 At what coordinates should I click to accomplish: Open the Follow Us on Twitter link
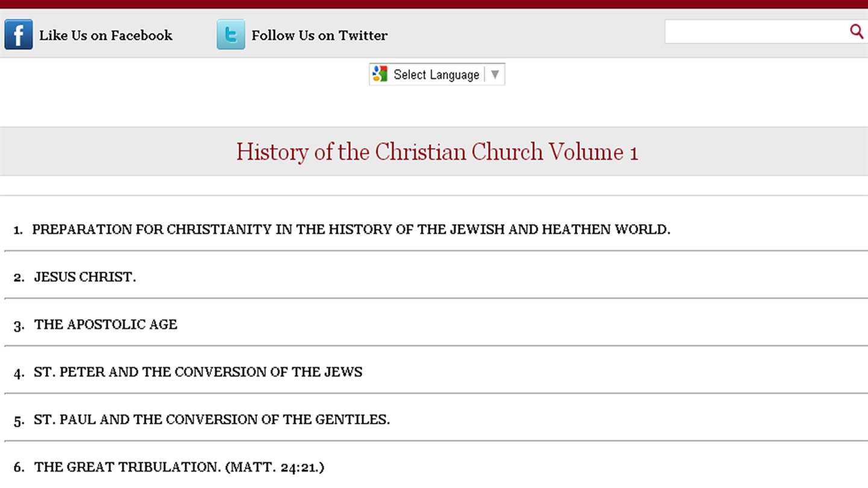pyautogui.click(x=319, y=36)
